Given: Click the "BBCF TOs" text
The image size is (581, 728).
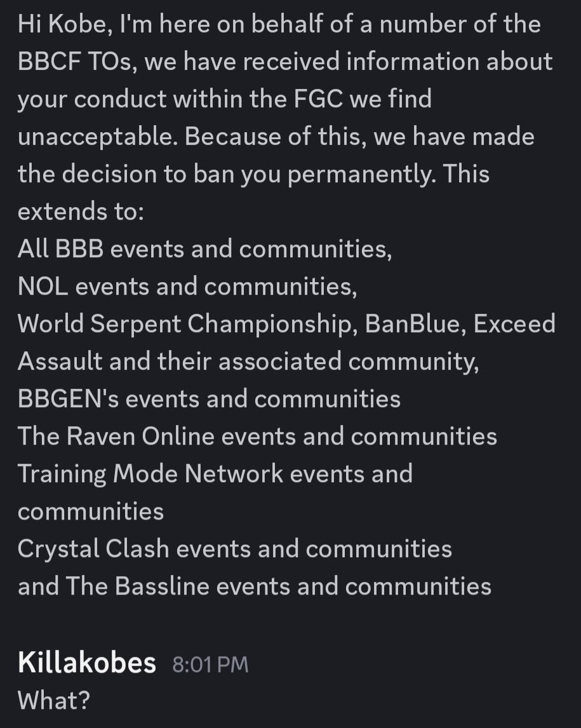Looking at the screenshot, I should tap(76, 62).
